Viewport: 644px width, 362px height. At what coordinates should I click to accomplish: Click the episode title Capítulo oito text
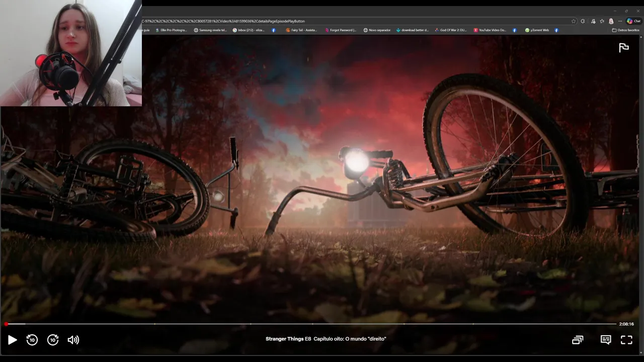coord(350,339)
